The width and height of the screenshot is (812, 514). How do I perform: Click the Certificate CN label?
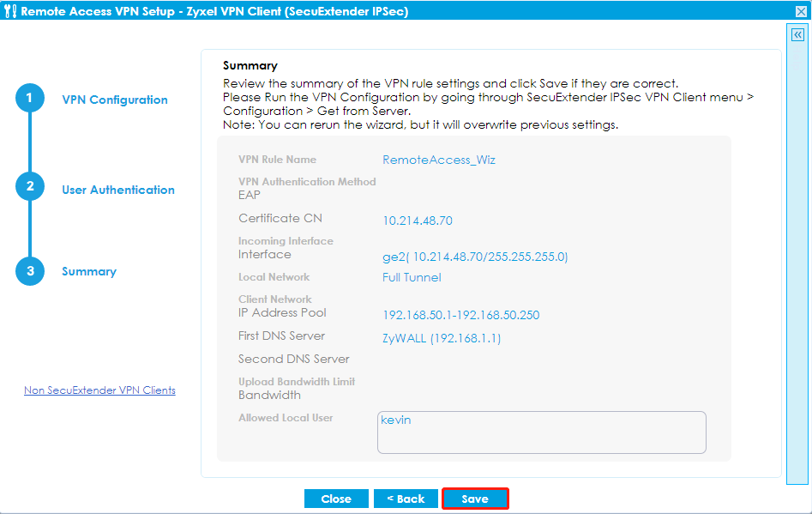tap(280, 218)
